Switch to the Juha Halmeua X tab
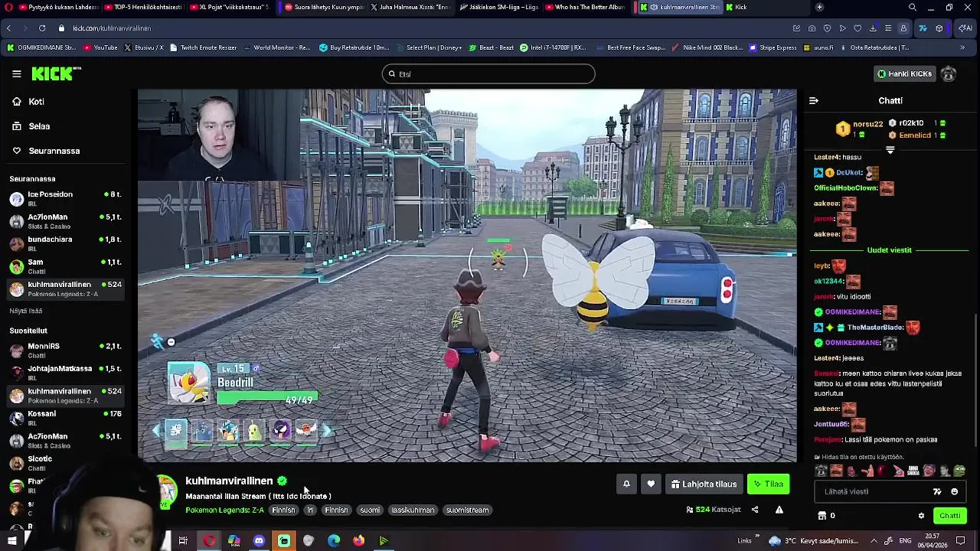 (410, 7)
